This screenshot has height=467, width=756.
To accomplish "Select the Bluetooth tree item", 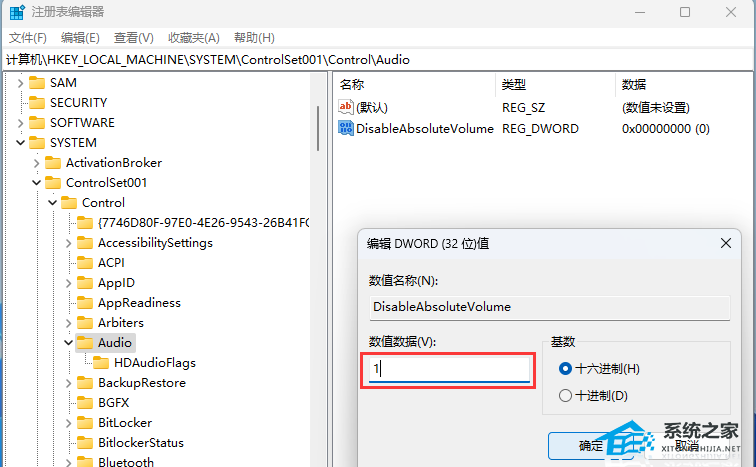I will pyautogui.click(x=126, y=462).
